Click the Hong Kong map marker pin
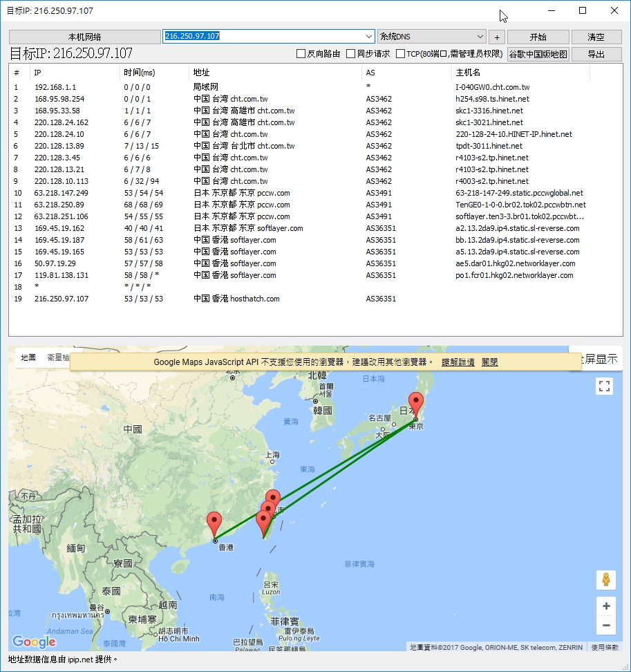 214,524
